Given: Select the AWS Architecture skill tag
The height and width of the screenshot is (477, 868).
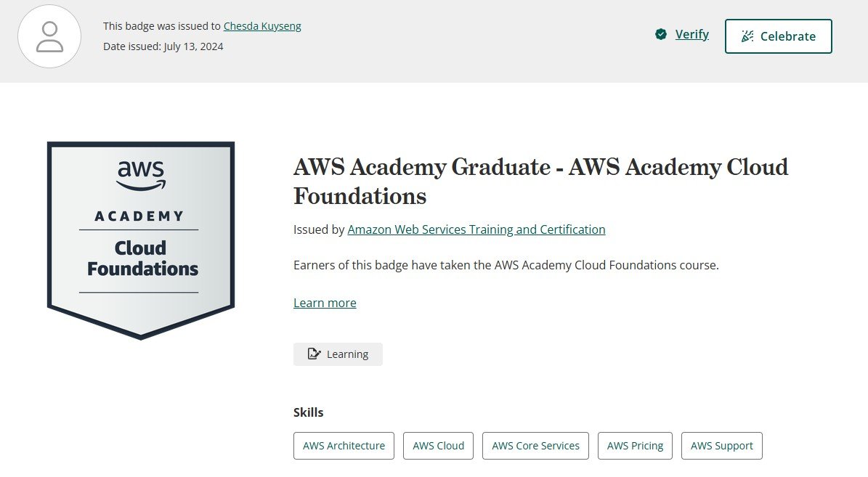Looking at the screenshot, I should (x=344, y=446).
